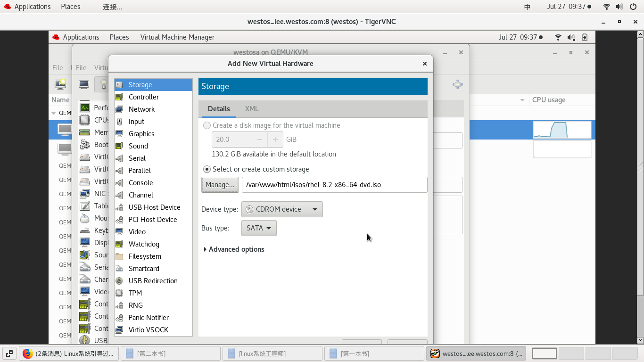Open taskbar item '[第二本书]'

click(171, 354)
